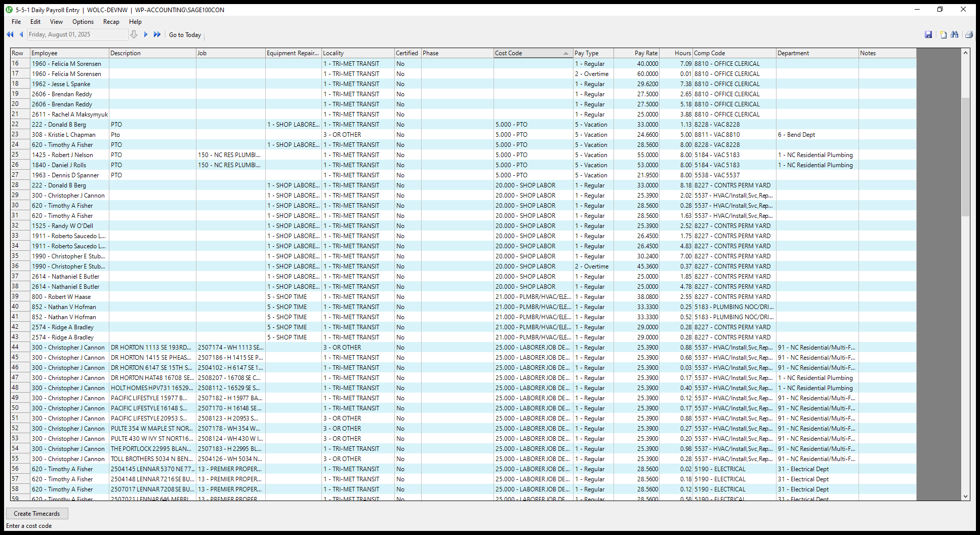980x535 pixels.
Task: Advance one day with single right arrow
Action: point(146,34)
